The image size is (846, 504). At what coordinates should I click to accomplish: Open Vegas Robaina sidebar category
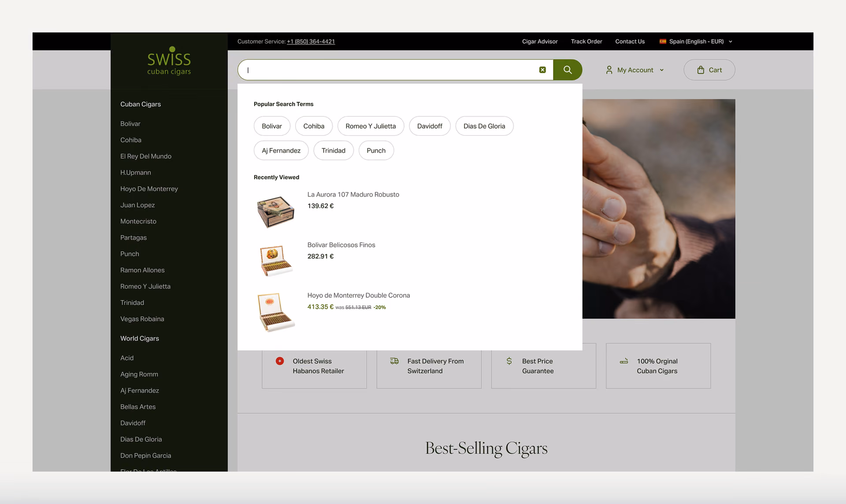pos(142,319)
